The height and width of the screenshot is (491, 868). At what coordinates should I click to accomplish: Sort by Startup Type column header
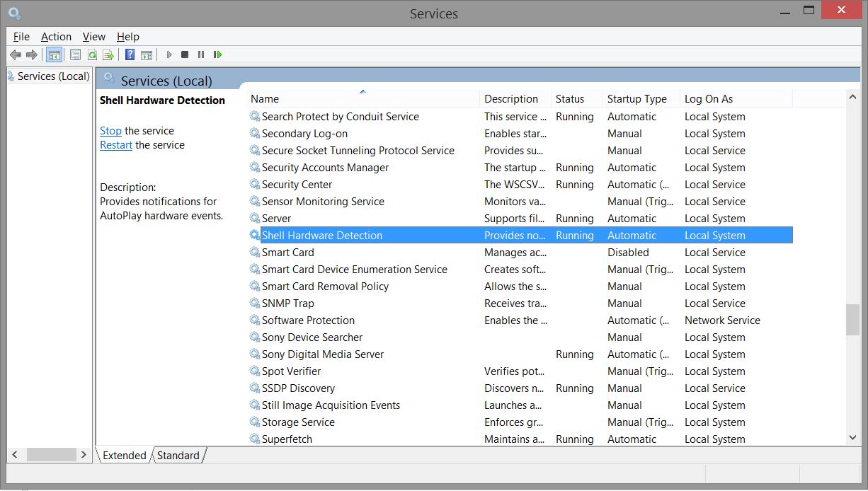(636, 99)
